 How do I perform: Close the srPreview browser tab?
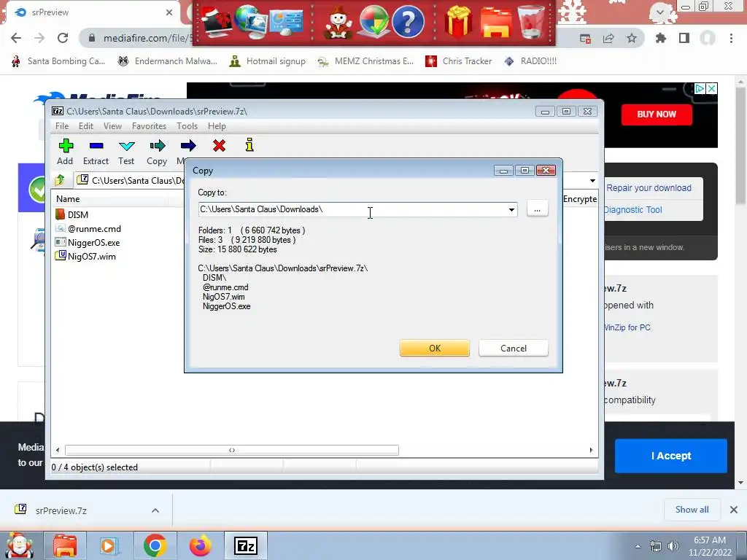(x=169, y=12)
